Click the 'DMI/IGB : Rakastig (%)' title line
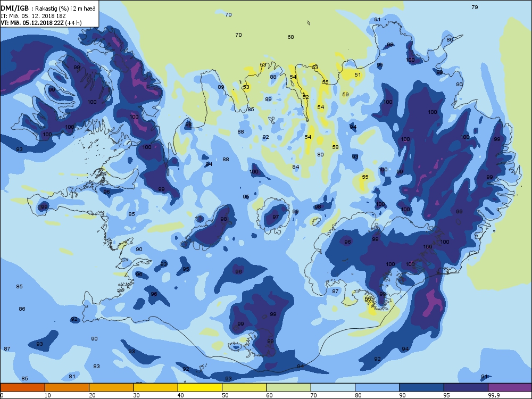532x399 pixels. 48,9
